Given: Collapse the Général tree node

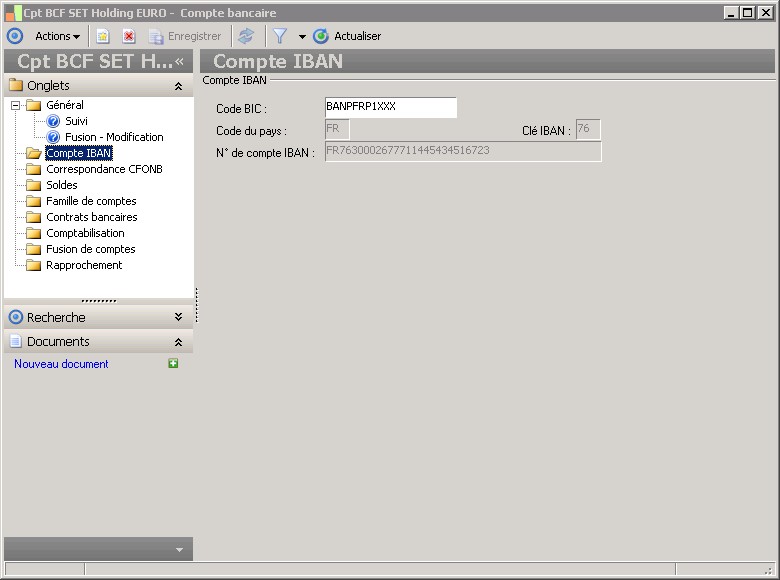Looking at the screenshot, I should point(15,105).
